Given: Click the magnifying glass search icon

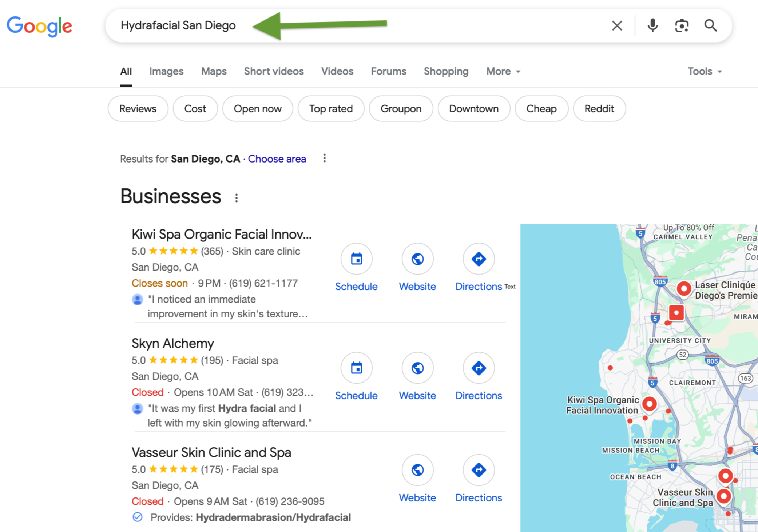Looking at the screenshot, I should tap(710, 25).
